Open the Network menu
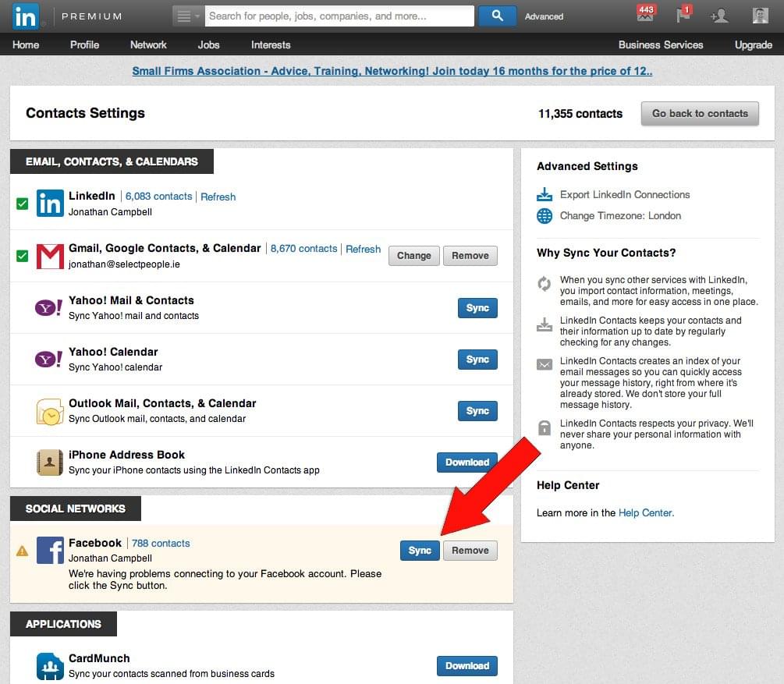 point(148,44)
